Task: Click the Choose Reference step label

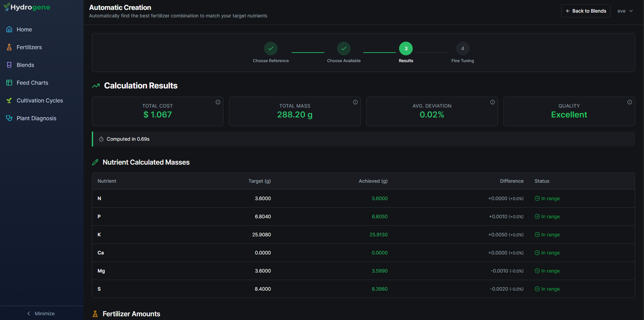Action: [x=271, y=61]
